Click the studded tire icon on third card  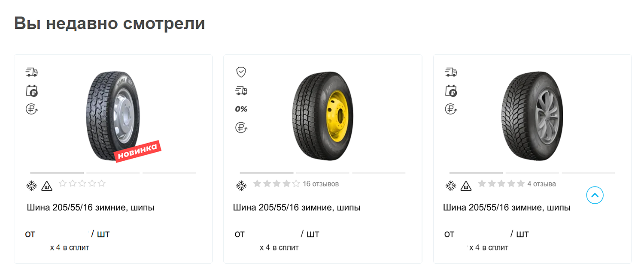point(466,186)
